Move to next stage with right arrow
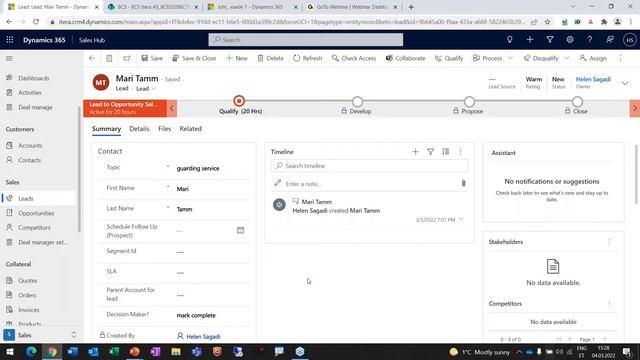Image resolution: width=640 pixels, height=360 pixels. (635, 109)
